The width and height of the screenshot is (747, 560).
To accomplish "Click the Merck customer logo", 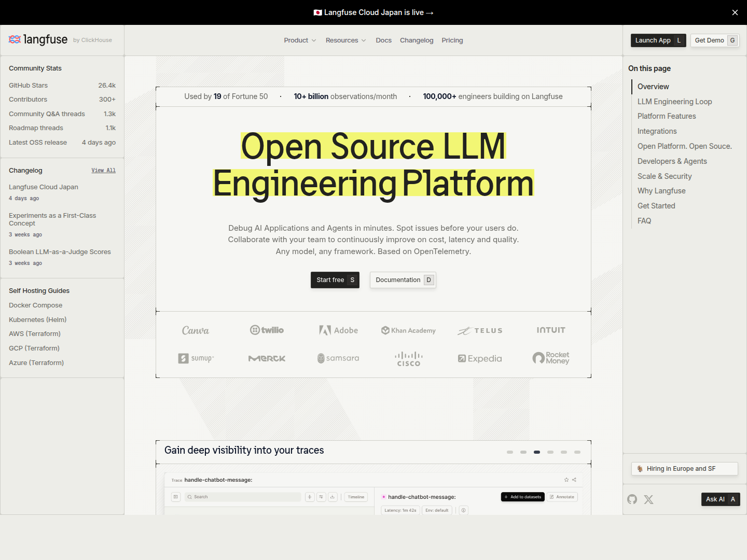I will 267,358.
